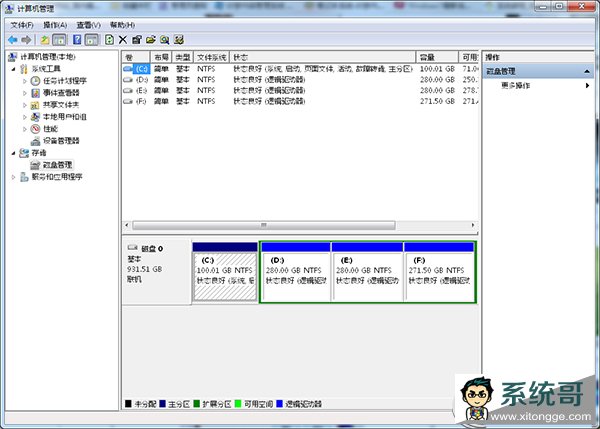The height and width of the screenshot is (429, 600).
Task: Click the last settings toolbar icon
Action: (x=179, y=39)
